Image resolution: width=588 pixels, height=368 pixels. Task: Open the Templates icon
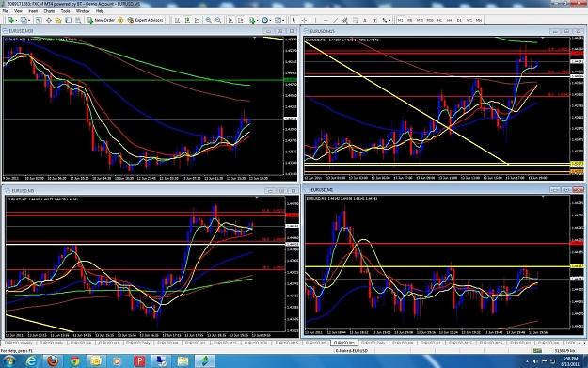(278, 20)
